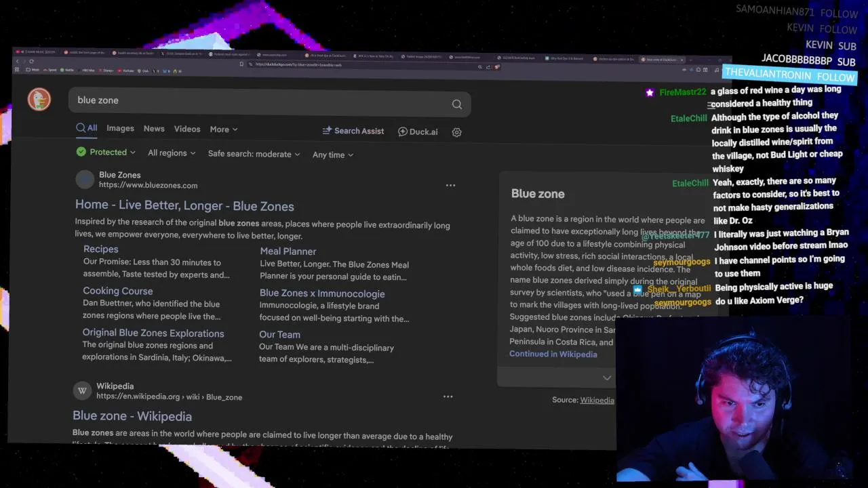Open the Safe search: moderate dropdown
This screenshot has height=488, width=868.
254,154
